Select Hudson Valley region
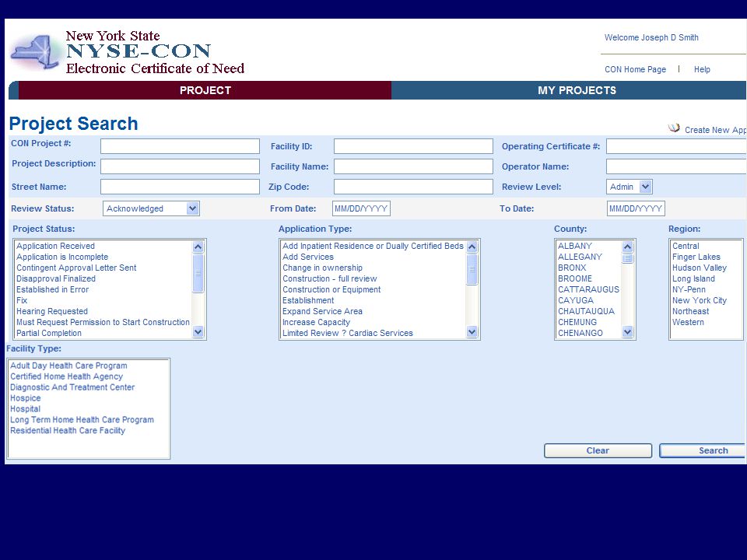This screenshot has height=560, width=747. tap(700, 268)
